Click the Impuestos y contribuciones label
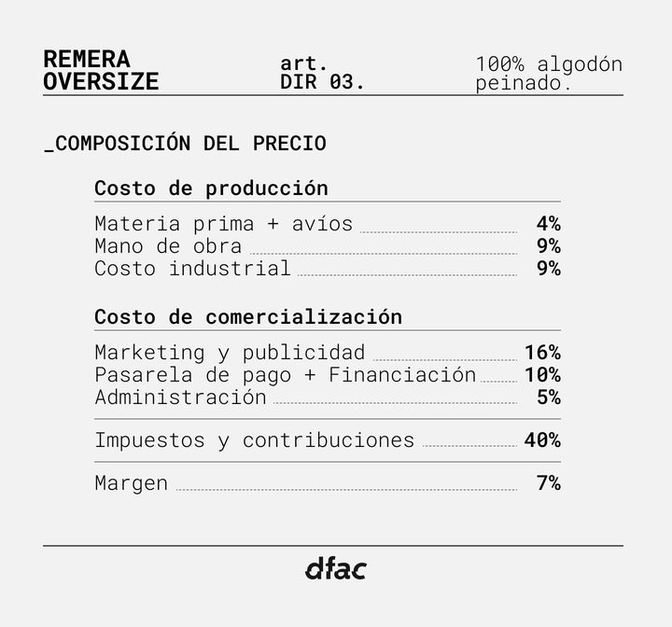The width and height of the screenshot is (672, 627). click(x=254, y=440)
